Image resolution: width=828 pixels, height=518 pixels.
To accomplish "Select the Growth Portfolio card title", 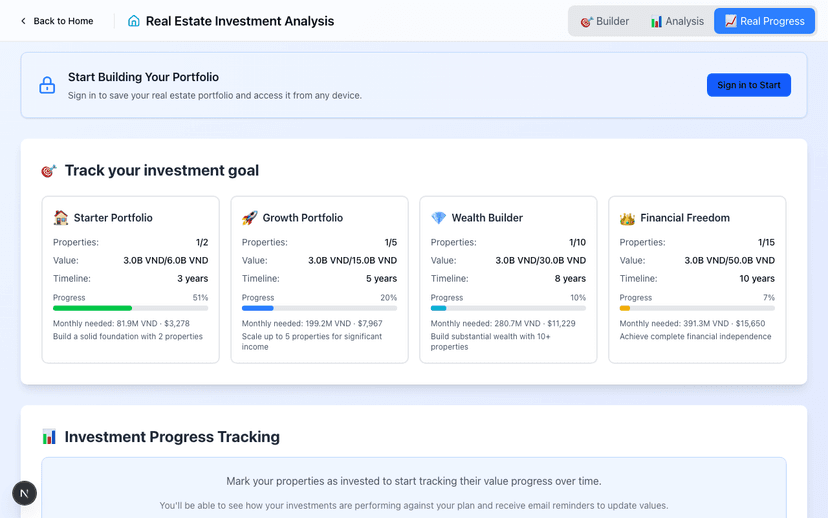I will pyautogui.click(x=303, y=218).
